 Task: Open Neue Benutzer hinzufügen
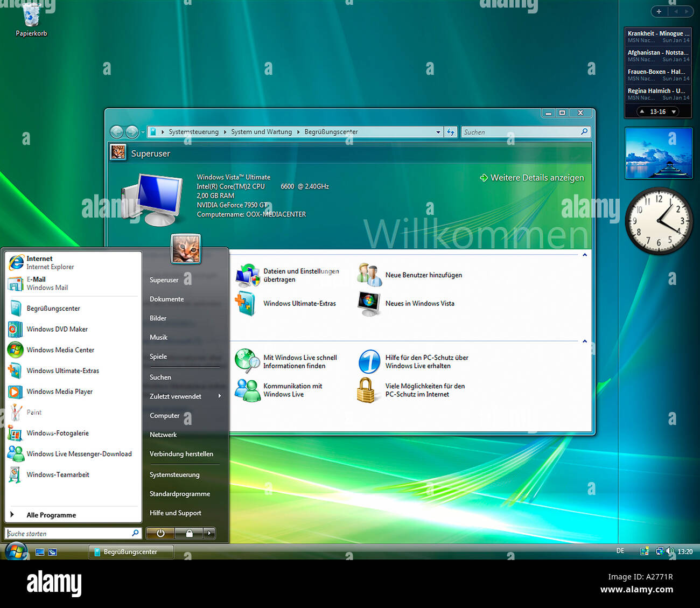click(410, 275)
